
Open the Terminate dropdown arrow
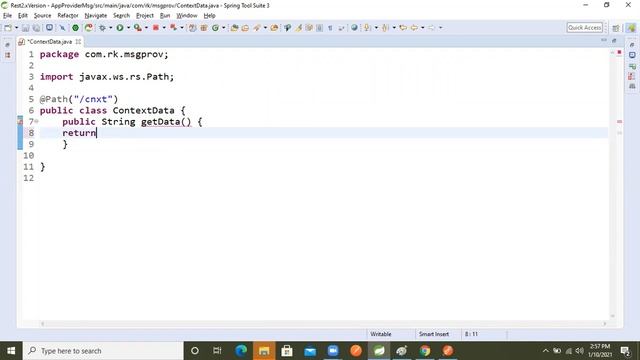(164, 28)
